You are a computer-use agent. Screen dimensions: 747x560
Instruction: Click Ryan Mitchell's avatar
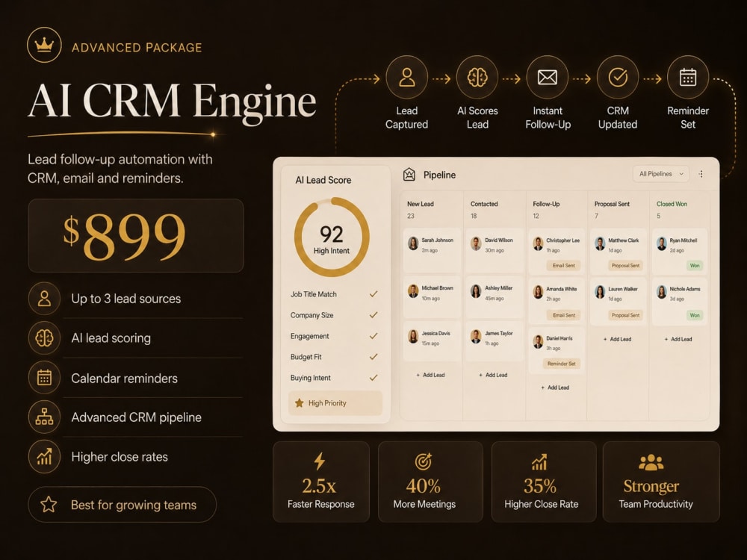pyautogui.click(x=661, y=244)
